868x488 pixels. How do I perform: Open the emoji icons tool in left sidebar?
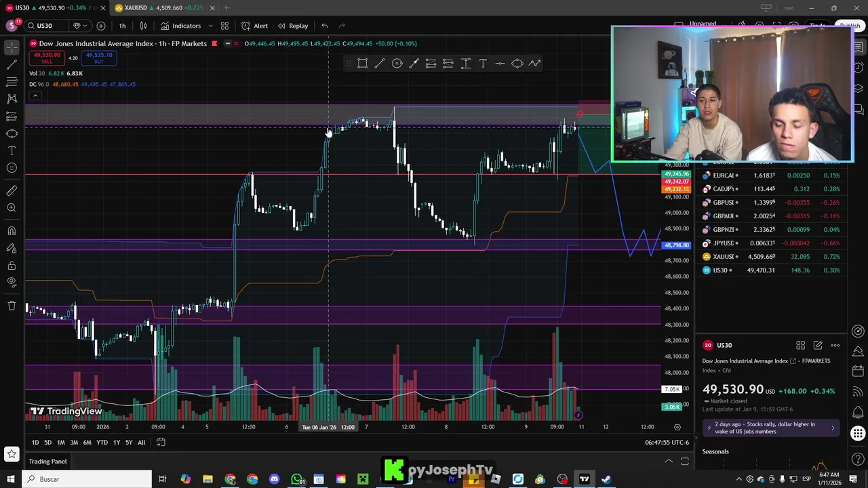tap(12, 168)
